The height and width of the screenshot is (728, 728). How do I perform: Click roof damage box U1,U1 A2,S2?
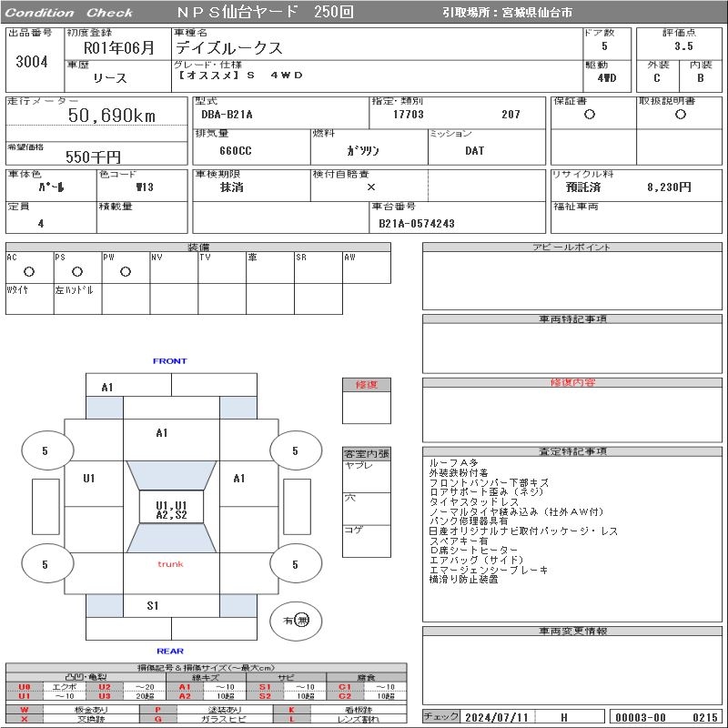pyautogui.click(x=171, y=507)
